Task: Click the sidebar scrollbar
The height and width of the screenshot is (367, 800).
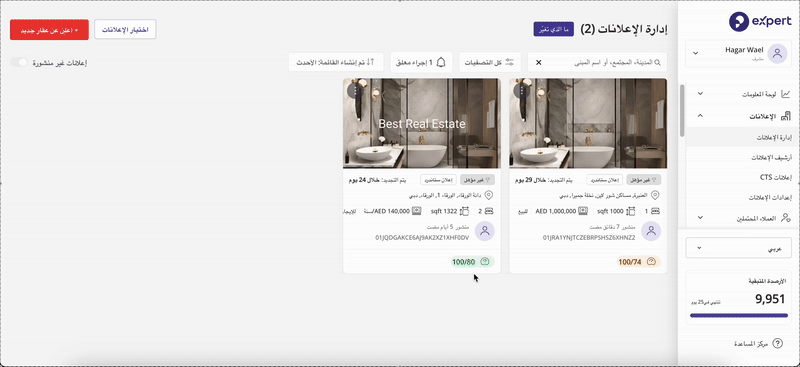Action: (682, 110)
